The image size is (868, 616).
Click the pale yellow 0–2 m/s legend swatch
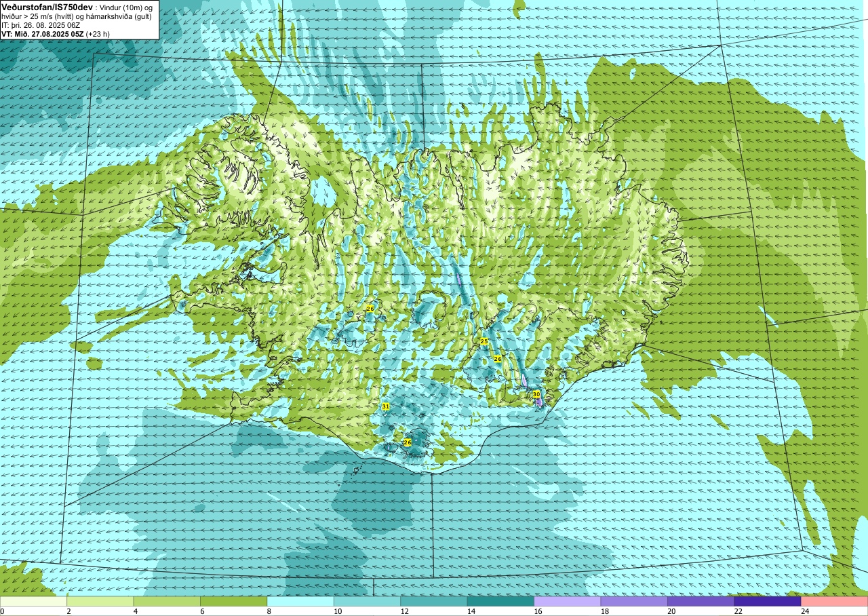33,601
